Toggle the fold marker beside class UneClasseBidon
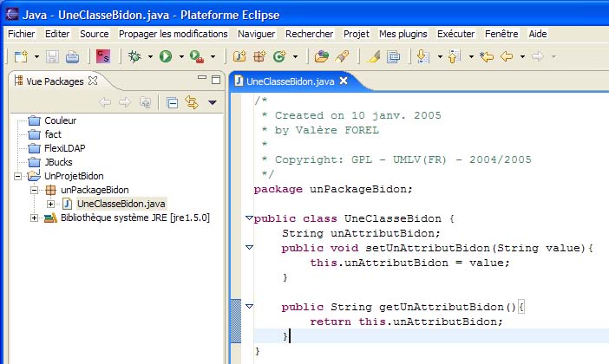The height and width of the screenshot is (364, 609). point(249,218)
